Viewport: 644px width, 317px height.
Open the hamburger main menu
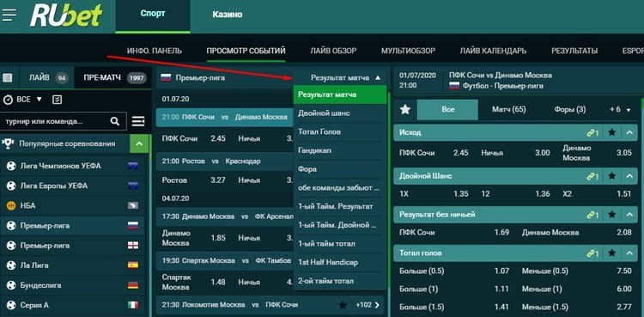click(9, 15)
